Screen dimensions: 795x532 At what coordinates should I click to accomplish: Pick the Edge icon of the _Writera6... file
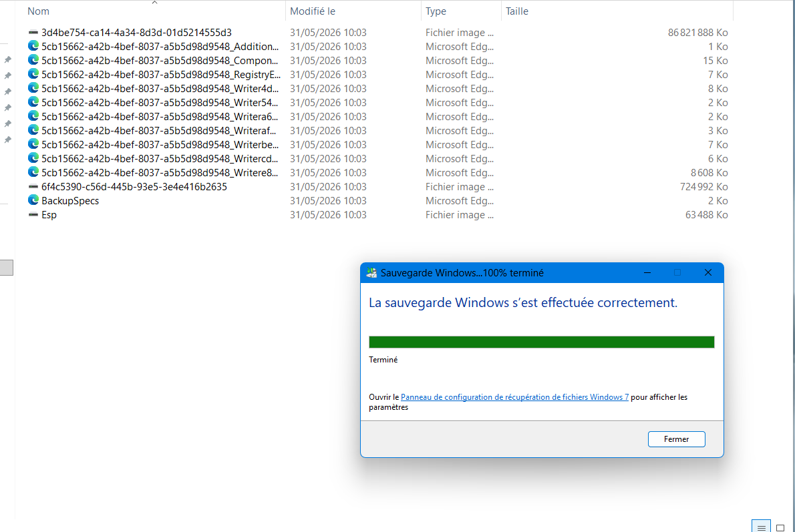pyautogui.click(x=33, y=117)
